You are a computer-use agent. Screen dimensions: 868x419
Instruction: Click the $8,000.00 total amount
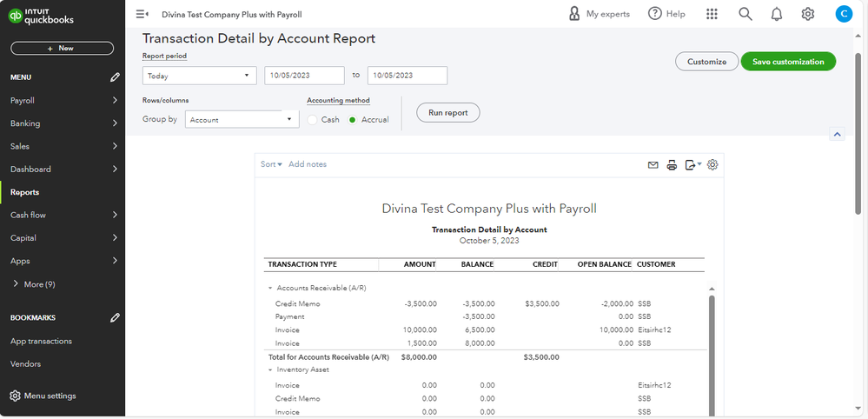point(419,357)
